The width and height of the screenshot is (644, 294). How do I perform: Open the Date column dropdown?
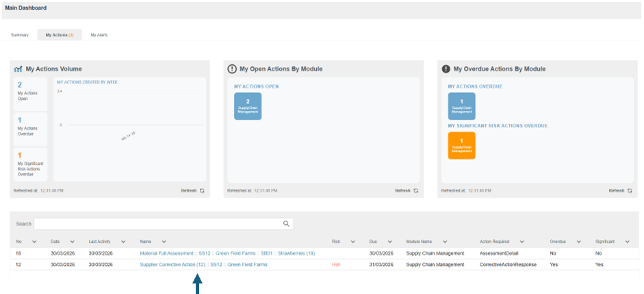pos(73,242)
